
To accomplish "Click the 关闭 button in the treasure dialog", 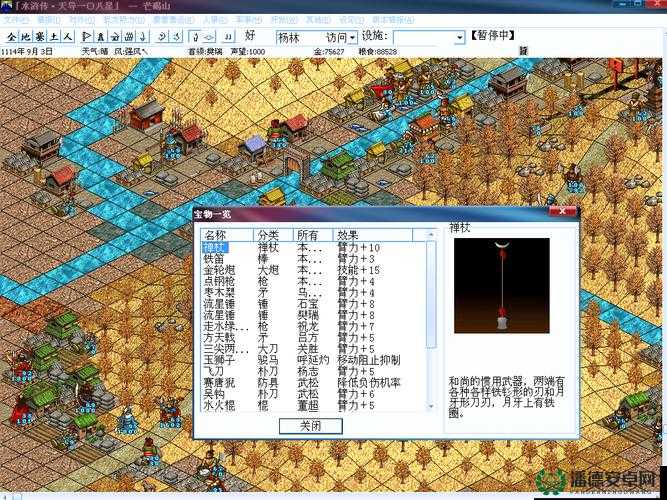I will 311,426.
